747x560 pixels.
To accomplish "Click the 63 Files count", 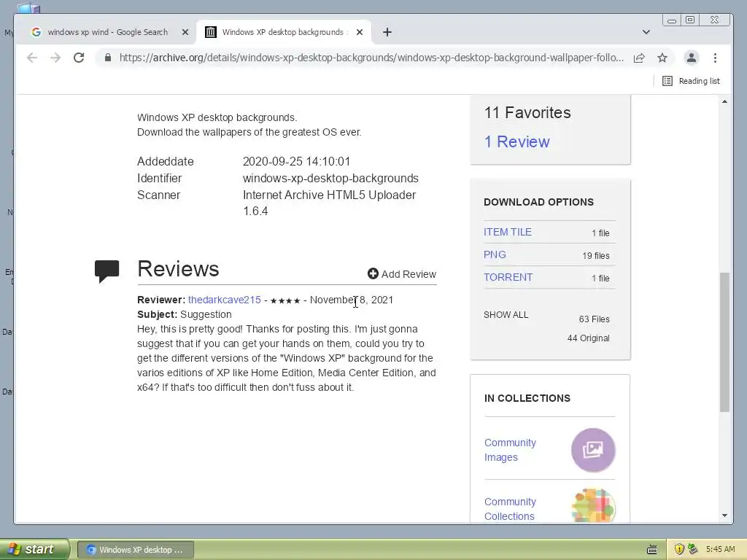I will pyautogui.click(x=594, y=319).
